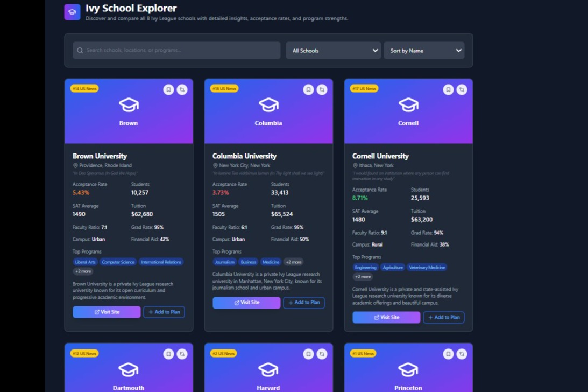Click location pin beside New York City
Image resolution: width=588 pixels, height=392 pixels.
215,166
